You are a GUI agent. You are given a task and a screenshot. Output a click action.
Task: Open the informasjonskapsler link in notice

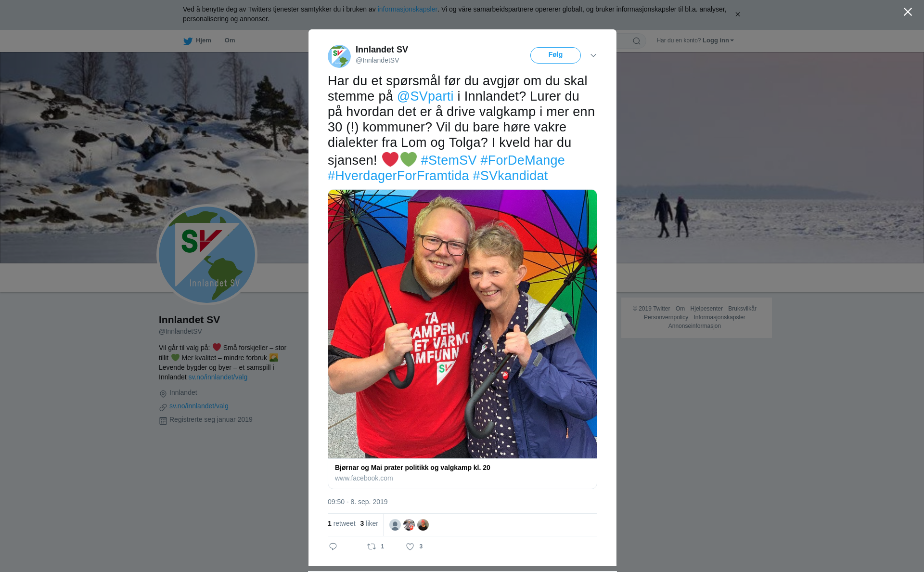pyautogui.click(x=407, y=9)
